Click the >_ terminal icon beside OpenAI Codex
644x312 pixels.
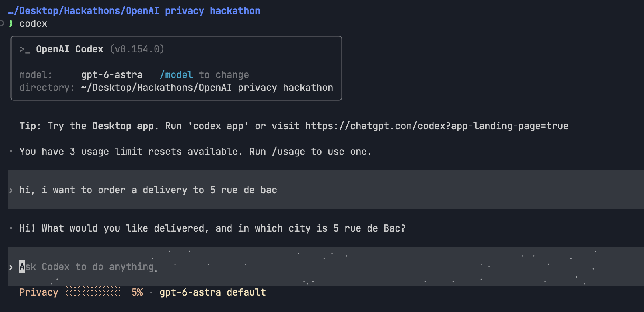tap(25, 50)
